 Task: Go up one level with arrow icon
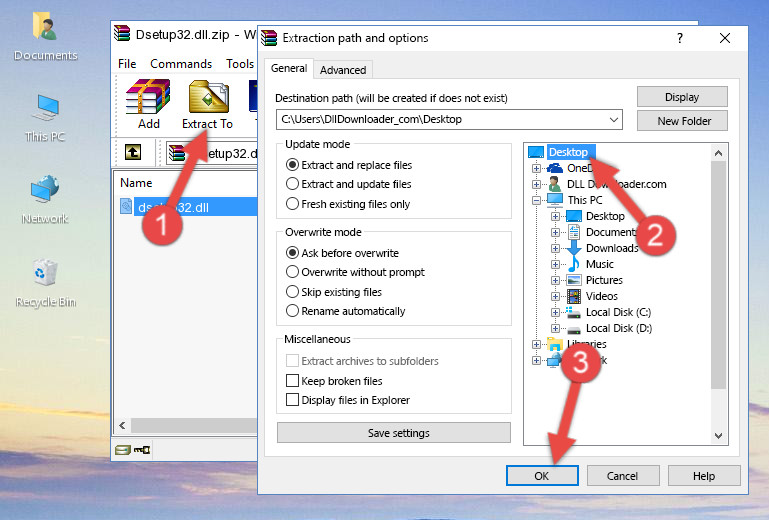[132, 152]
